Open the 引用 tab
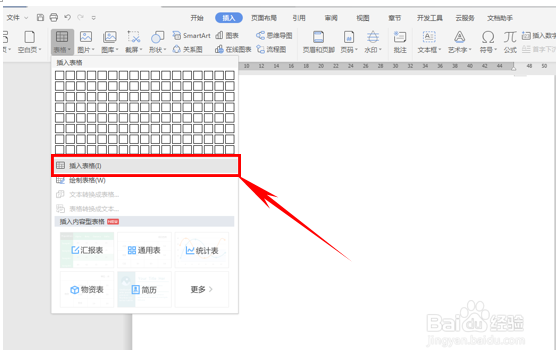This screenshot has height=360, width=556. click(299, 18)
